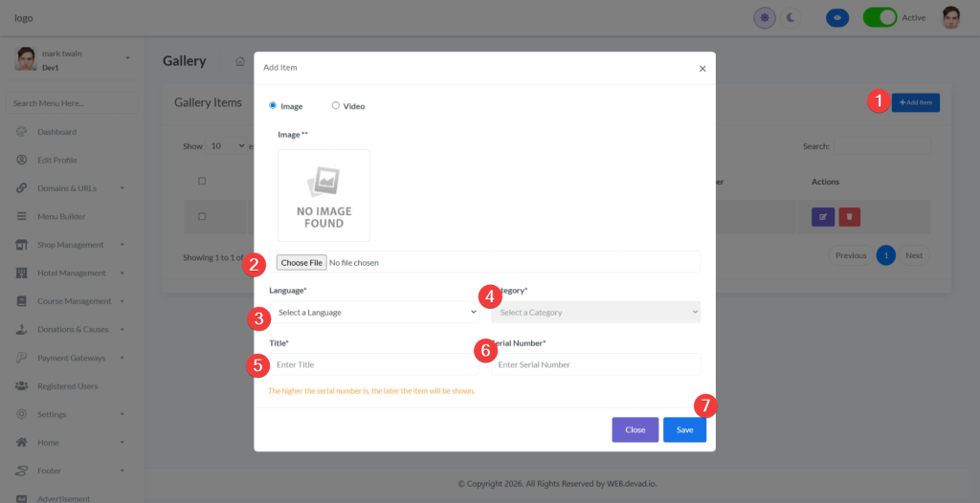The image size is (980, 503).
Task: Click the Enter Title input field
Action: click(373, 364)
